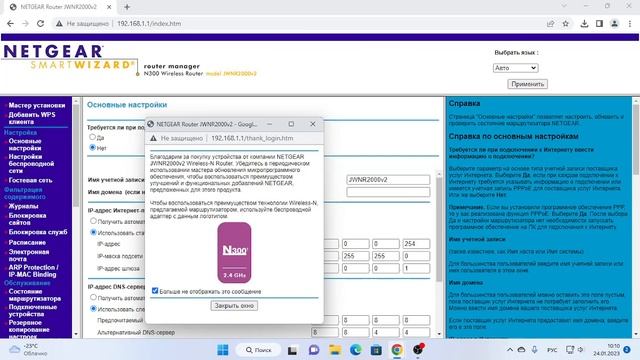Click the browser address bar URL
The width and height of the screenshot is (640, 360).
[x=149, y=24]
